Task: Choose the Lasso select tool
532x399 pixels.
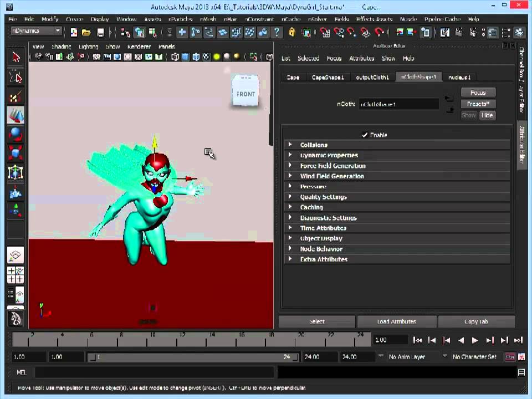Action: [16, 78]
